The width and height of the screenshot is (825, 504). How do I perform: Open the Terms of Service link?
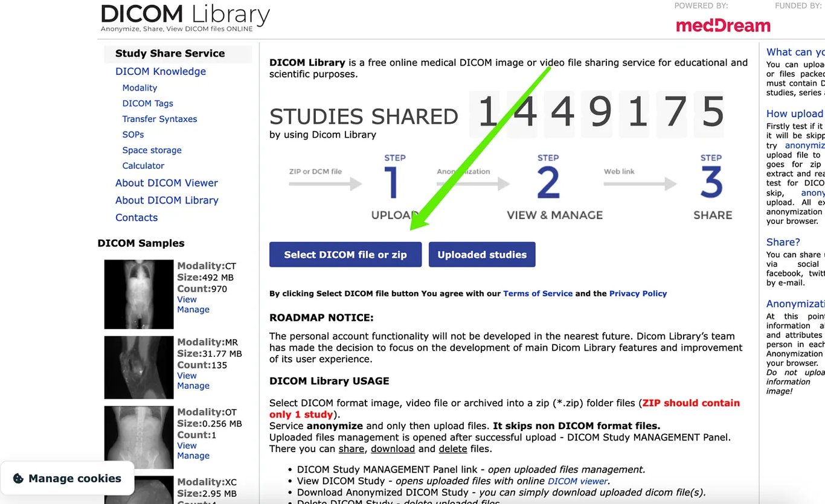(x=538, y=294)
